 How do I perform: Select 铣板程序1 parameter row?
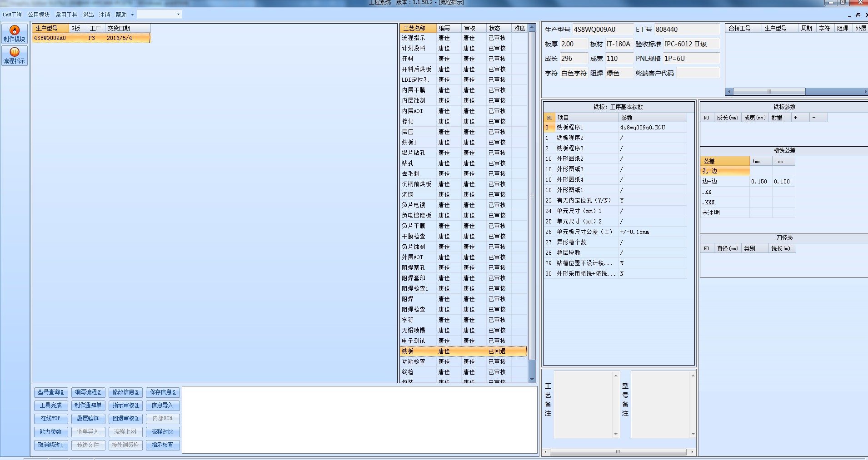click(x=615, y=128)
